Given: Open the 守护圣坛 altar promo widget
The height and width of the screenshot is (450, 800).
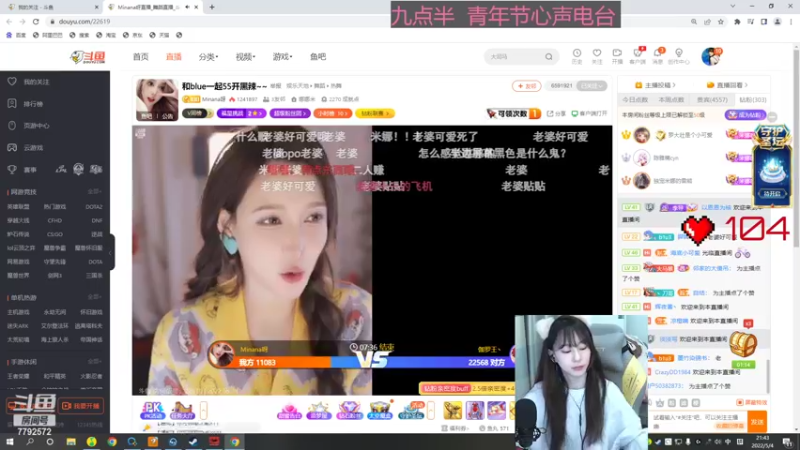Looking at the screenshot, I should click(772, 164).
